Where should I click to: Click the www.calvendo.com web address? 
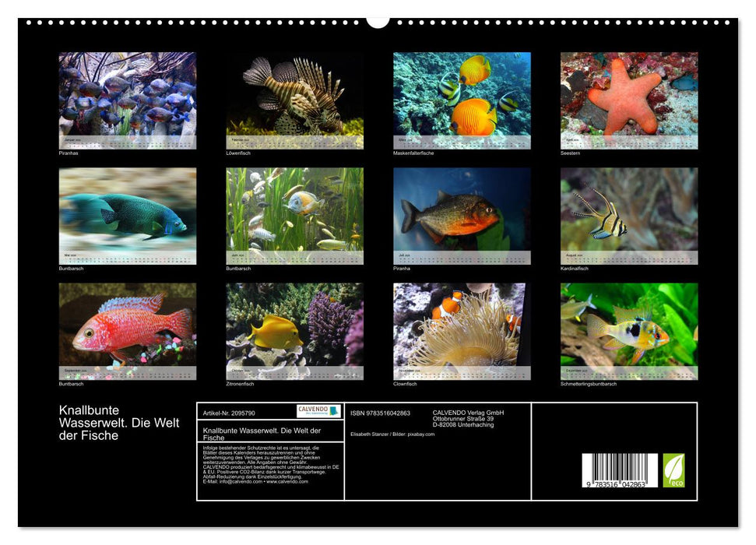click(x=287, y=482)
